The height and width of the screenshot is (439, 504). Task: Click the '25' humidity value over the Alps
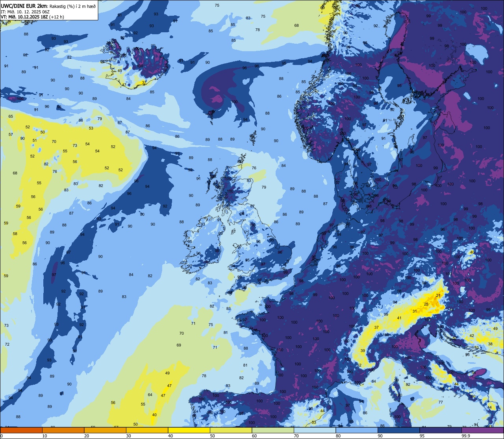pos(426,304)
